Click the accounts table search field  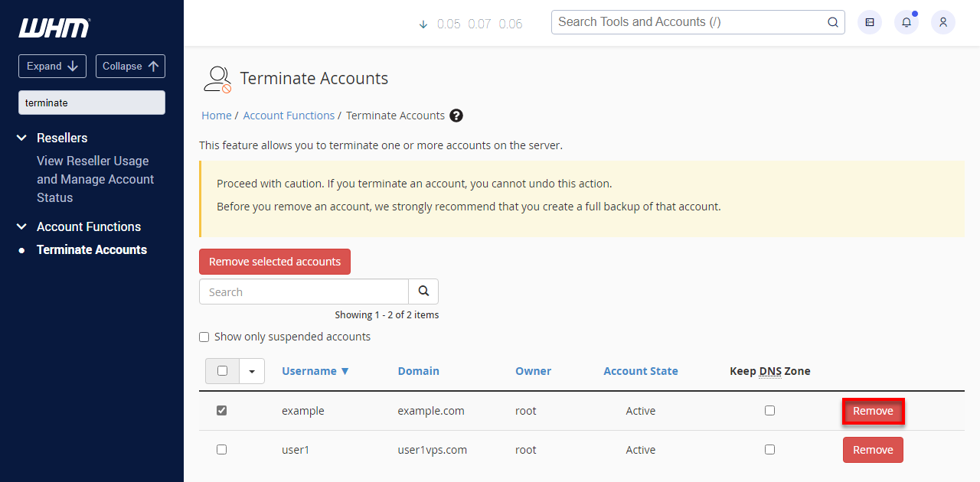[303, 291]
